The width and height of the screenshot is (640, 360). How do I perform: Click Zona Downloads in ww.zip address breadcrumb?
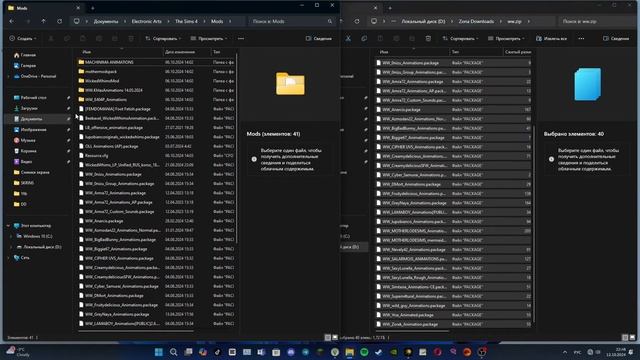click(x=476, y=21)
